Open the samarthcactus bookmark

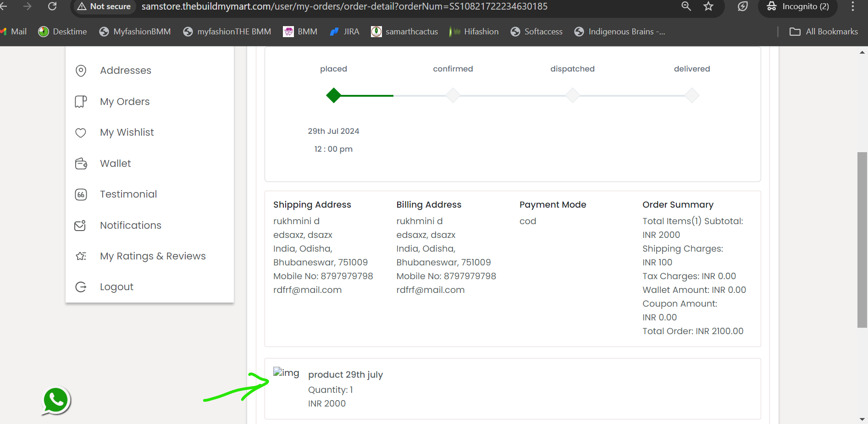pos(404,32)
